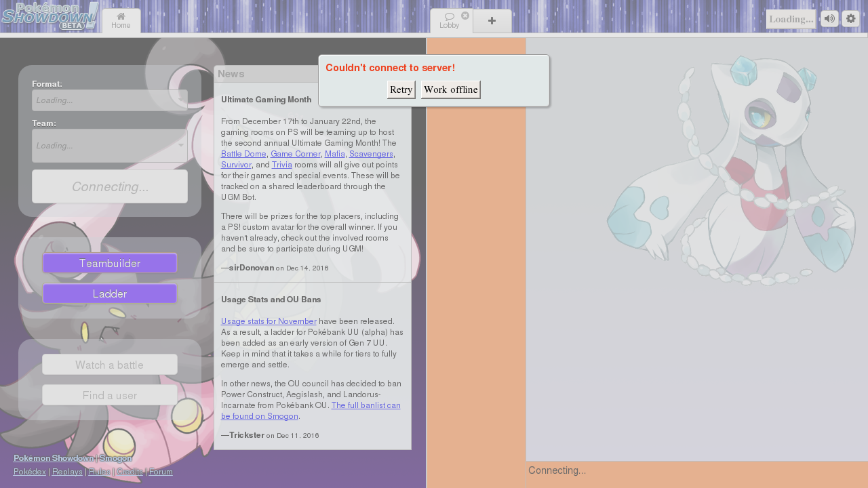Click Find a user button
868x488 pixels.
tap(110, 395)
